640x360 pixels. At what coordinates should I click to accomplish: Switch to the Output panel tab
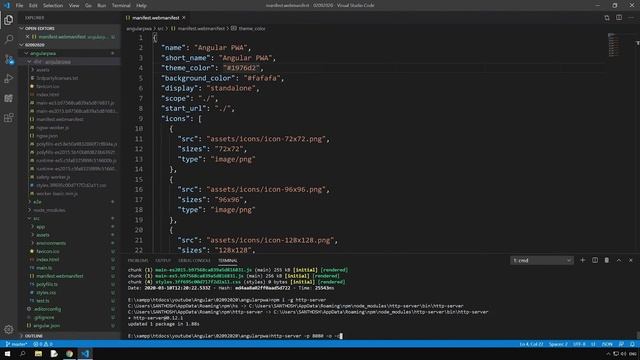tap(163, 260)
